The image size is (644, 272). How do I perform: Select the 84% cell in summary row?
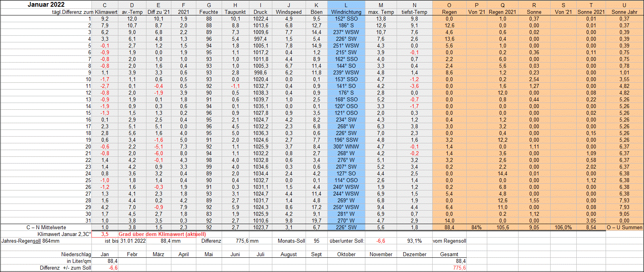[477, 227]
